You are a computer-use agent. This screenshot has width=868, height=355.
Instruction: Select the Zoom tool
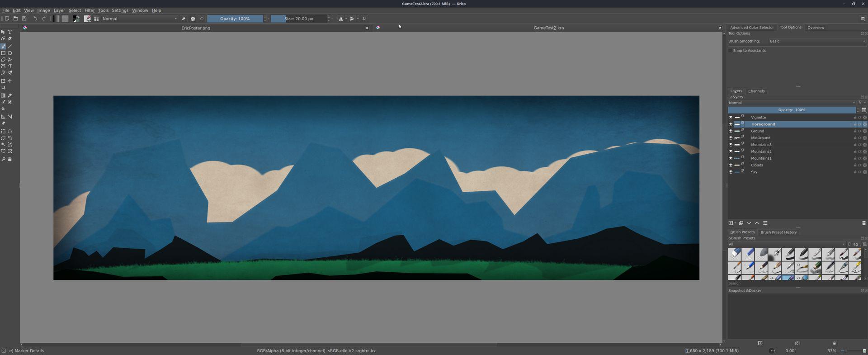click(3, 159)
